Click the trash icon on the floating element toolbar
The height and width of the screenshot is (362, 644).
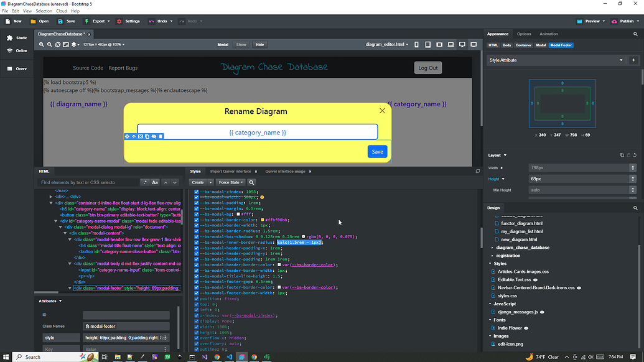[161, 136]
